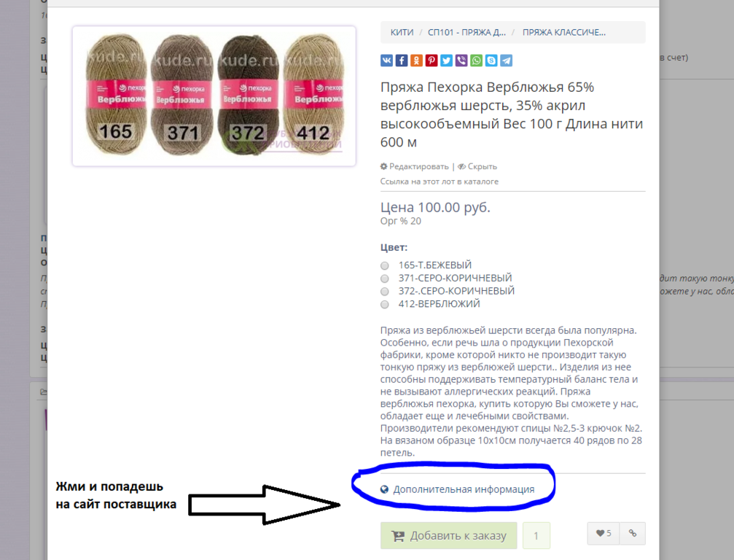The height and width of the screenshot is (560, 734).
Task: Click Добавить к заказу button
Action: [x=448, y=535]
